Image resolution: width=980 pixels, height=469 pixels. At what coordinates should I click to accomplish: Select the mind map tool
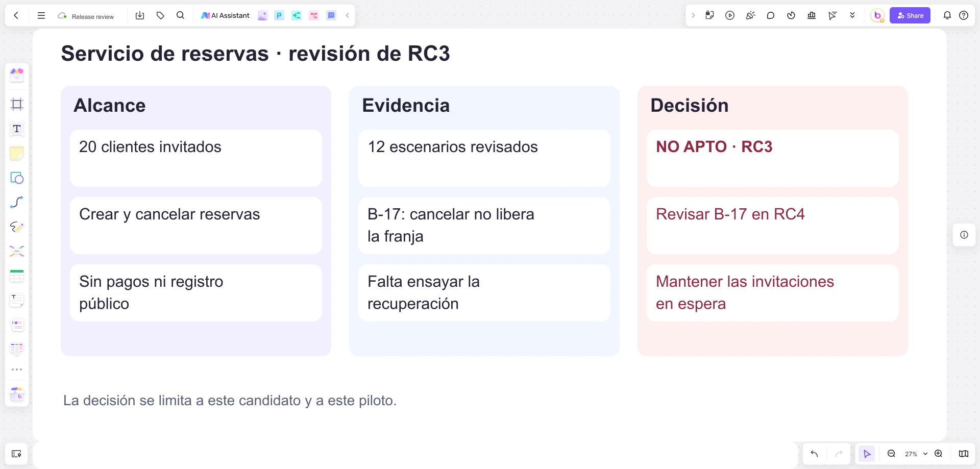click(x=17, y=251)
